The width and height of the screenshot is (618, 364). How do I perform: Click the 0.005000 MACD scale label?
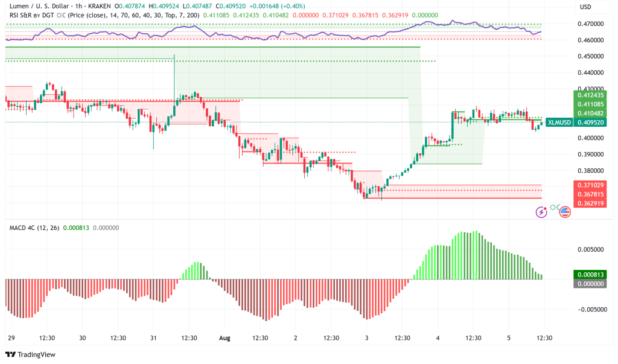tap(590, 250)
